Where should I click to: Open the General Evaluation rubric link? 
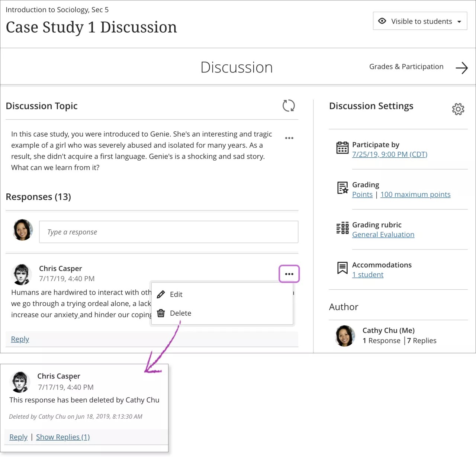point(383,234)
